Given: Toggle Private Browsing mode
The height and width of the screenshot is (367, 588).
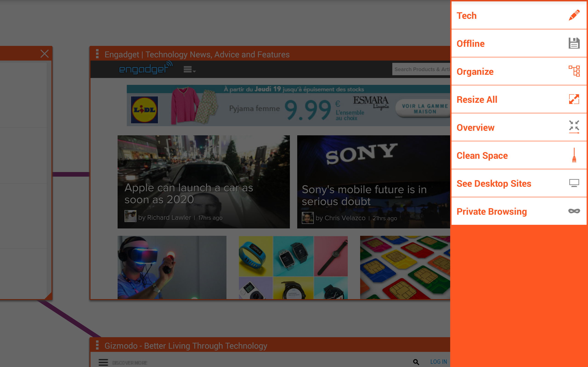Looking at the screenshot, I should (519, 211).
